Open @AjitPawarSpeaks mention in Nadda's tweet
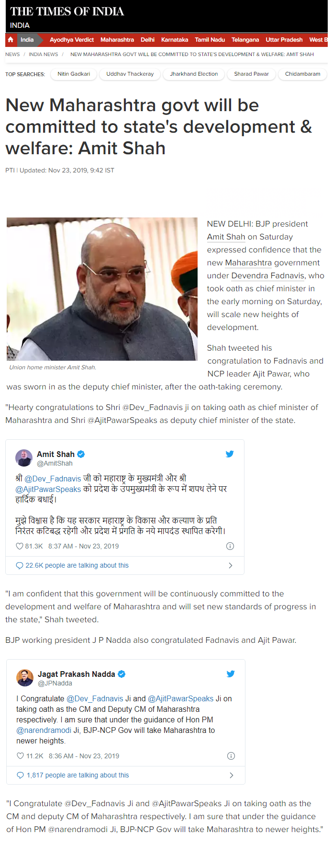Viewport: 333px width, 868px height. [x=180, y=698]
